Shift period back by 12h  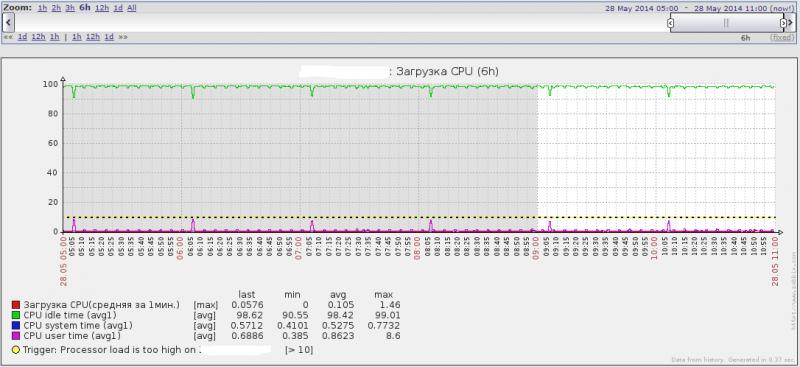38,37
